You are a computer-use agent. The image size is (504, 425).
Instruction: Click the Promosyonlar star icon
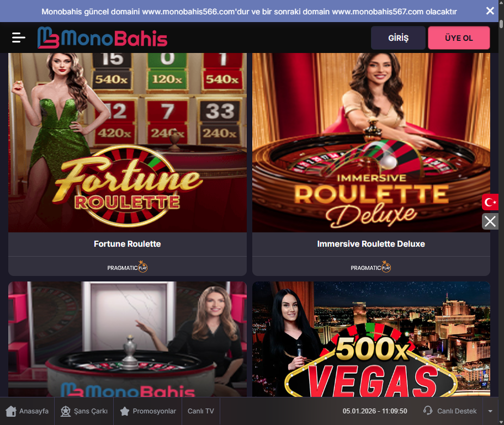[125, 411]
